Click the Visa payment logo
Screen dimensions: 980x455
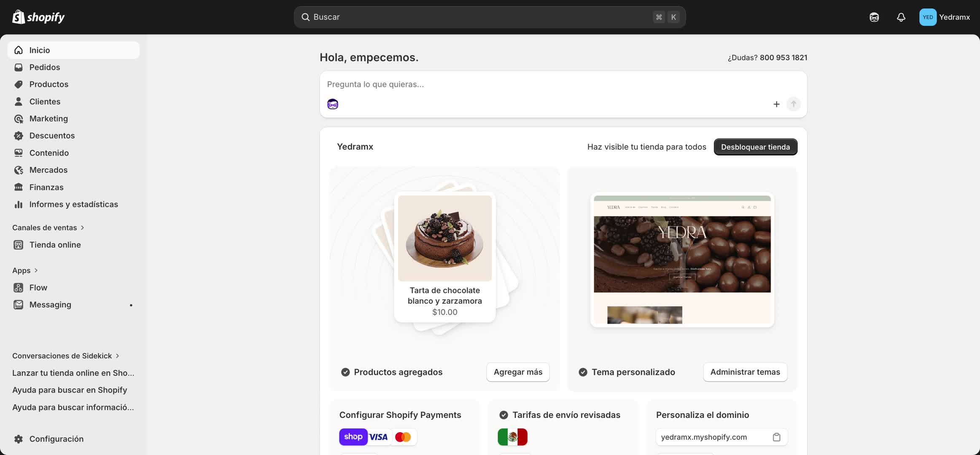click(x=378, y=437)
